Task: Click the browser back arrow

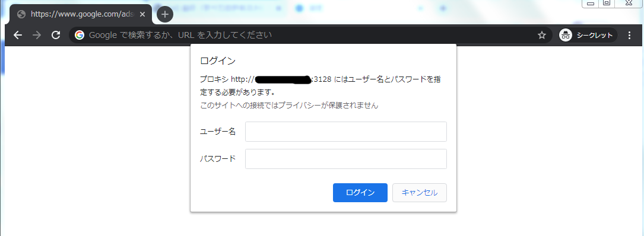Action: coord(18,36)
